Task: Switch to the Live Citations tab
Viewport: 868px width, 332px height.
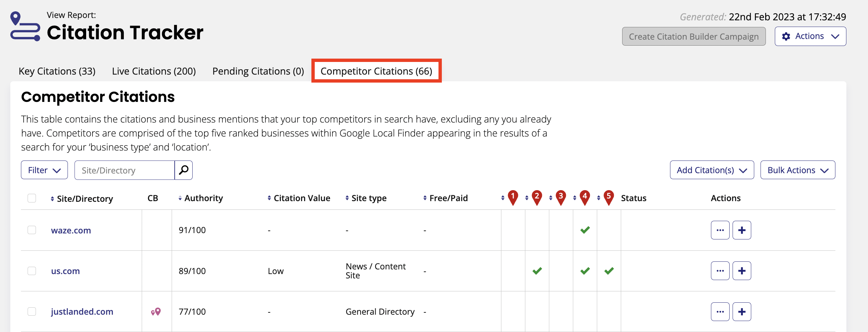Action: tap(154, 71)
